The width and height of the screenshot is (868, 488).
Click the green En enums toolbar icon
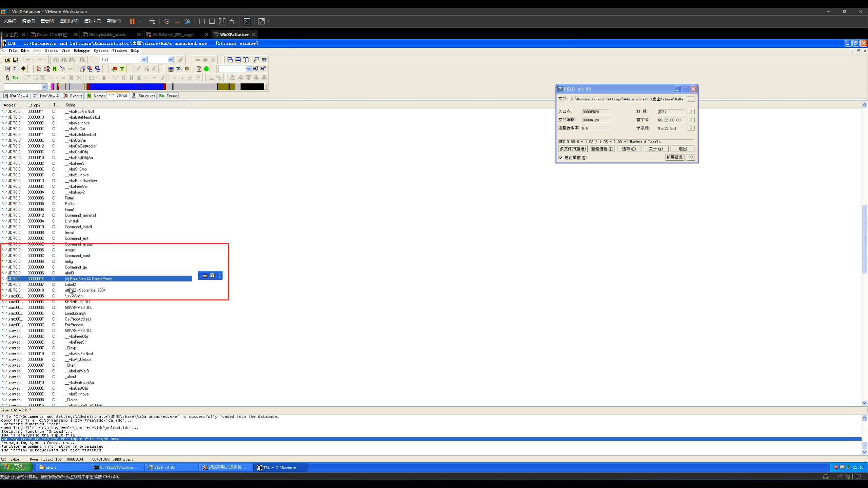coord(15,78)
